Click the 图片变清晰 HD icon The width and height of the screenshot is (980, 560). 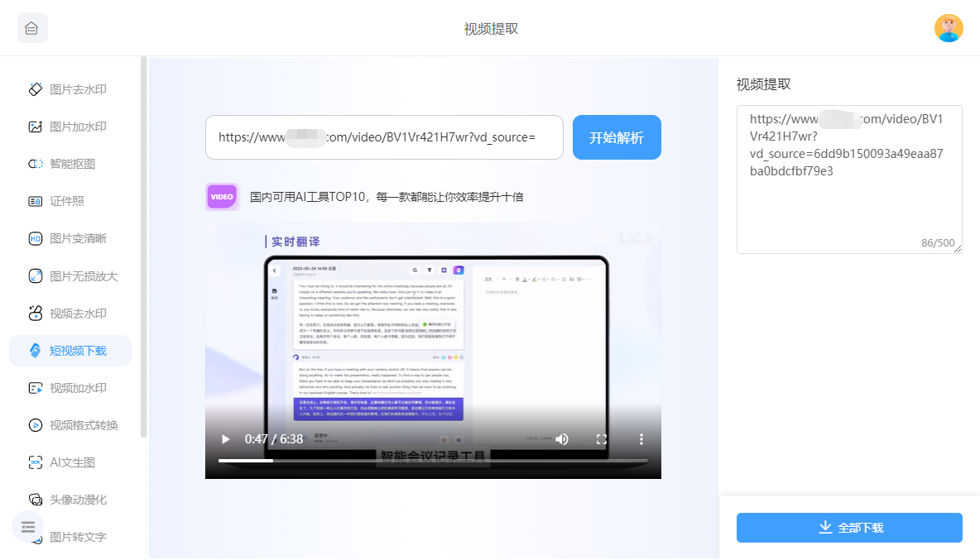tap(36, 238)
